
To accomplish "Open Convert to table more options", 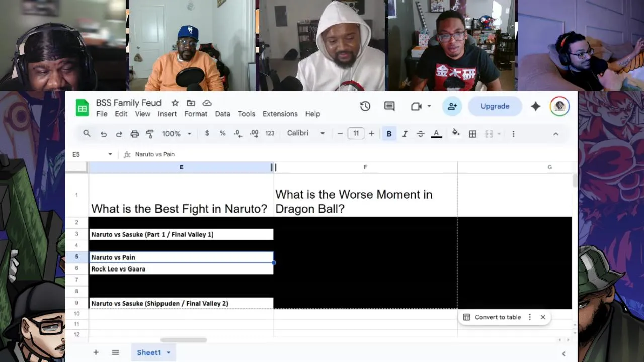I will click(529, 317).
